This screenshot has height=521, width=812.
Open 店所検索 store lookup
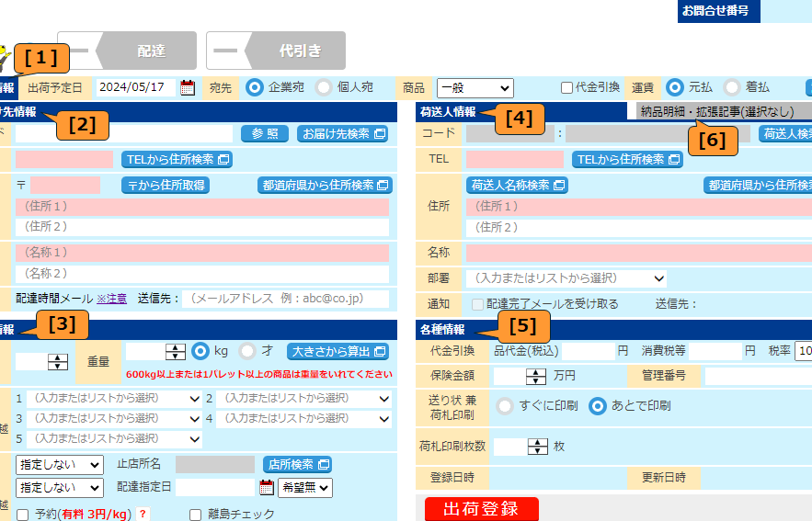click(297, 464)
